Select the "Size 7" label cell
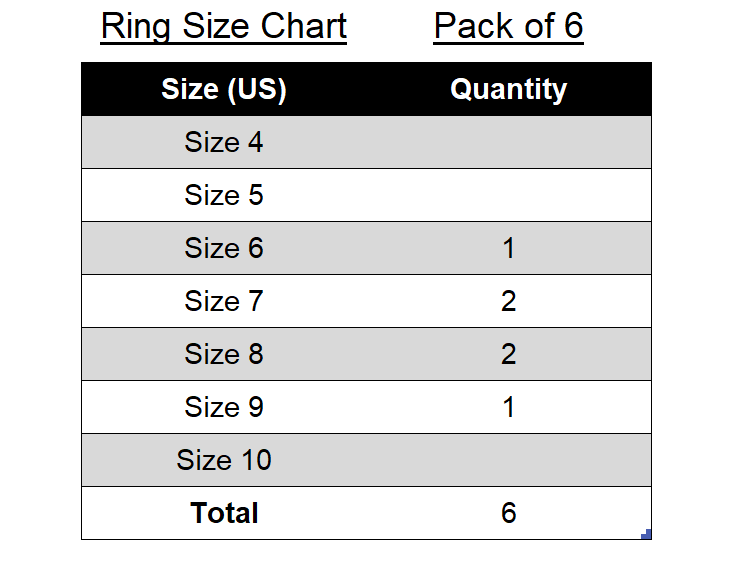This screenshot has width=732, height=566. click(224, 301)
